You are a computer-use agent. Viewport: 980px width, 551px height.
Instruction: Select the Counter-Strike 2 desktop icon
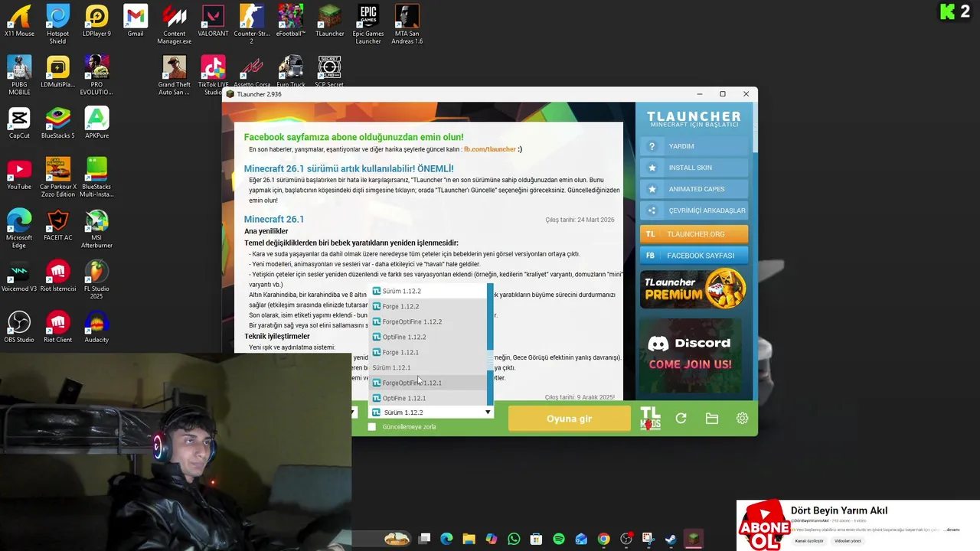click(252, 24)
